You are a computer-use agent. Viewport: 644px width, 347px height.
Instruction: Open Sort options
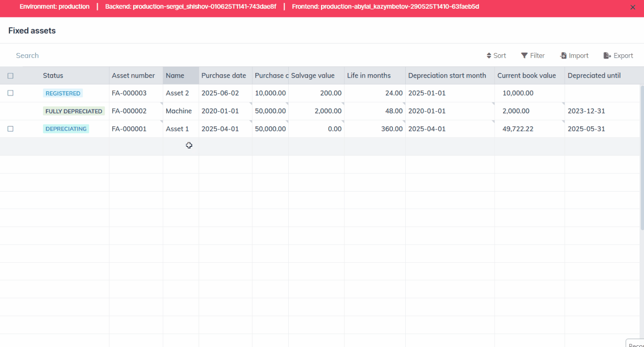pos(496,56)
